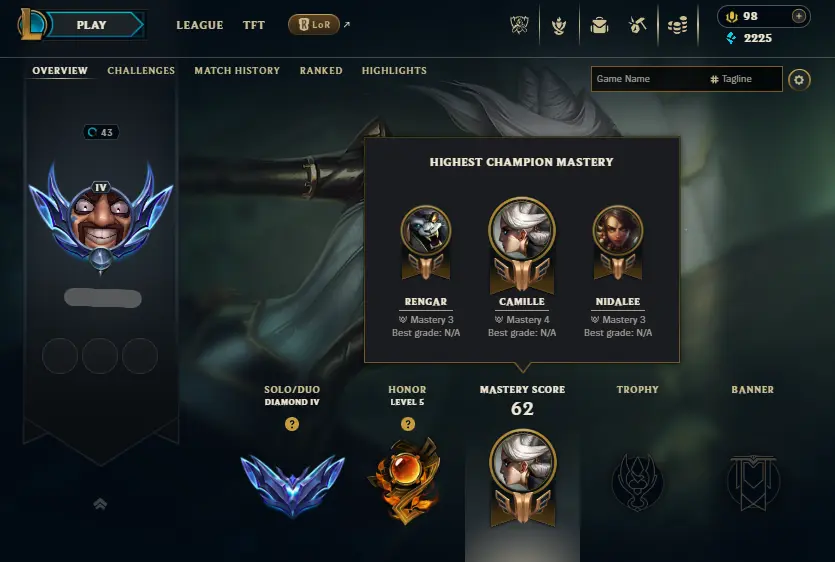The image size is (835, 562).
Task: Open the Store coins icon
Action: (677, 25)
